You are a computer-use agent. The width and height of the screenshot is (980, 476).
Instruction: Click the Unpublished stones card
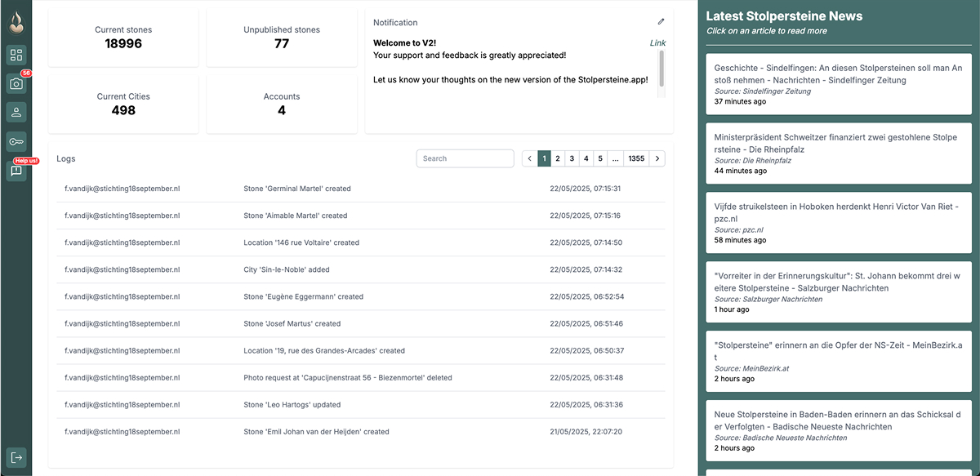282,38
